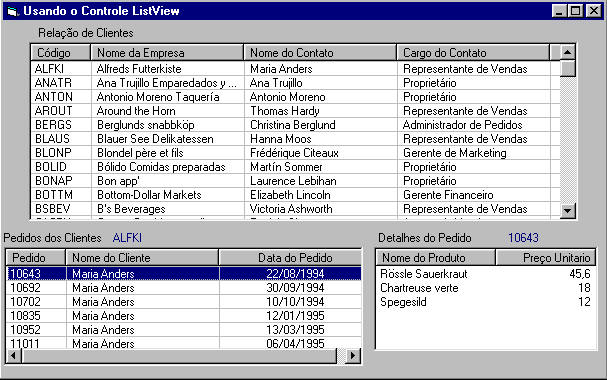Sort by Cargo do Contato column header

point(473,53)
